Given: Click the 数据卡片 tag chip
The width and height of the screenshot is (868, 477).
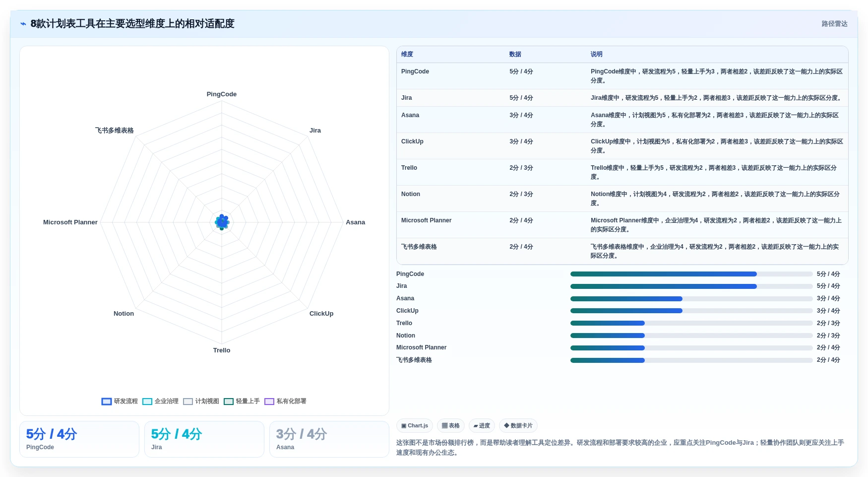Looking at the screenshot, I should (518, 426).
